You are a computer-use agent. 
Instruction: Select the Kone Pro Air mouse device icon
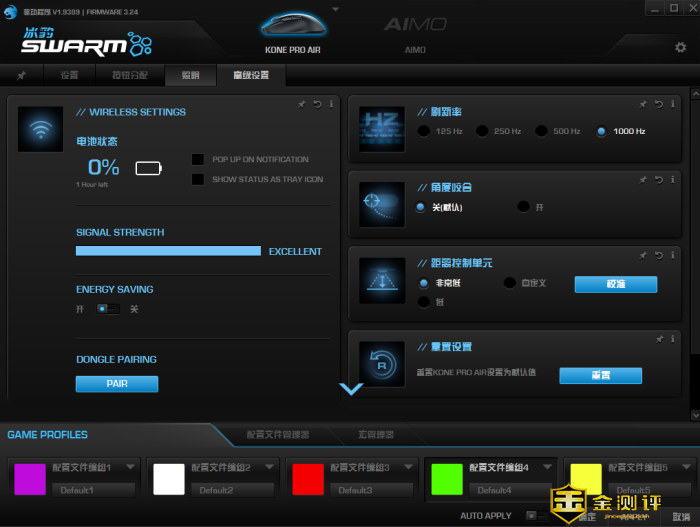[292, 28]
